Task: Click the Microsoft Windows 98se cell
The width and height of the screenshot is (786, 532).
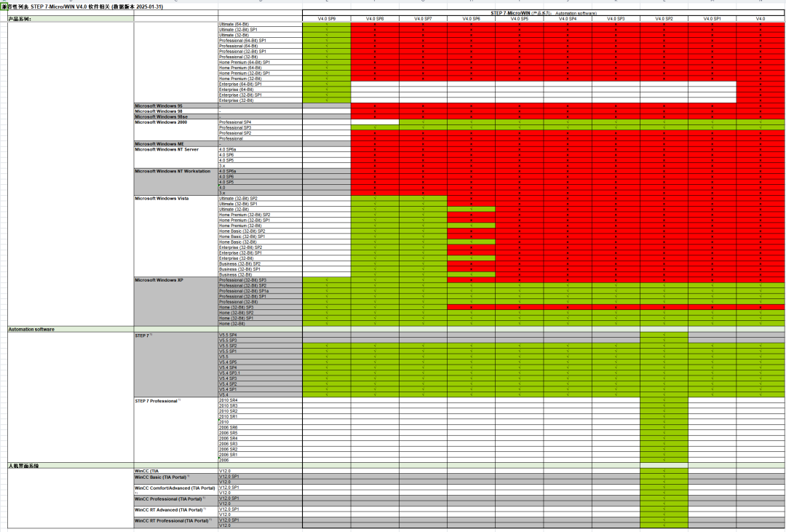Action: 176,117
